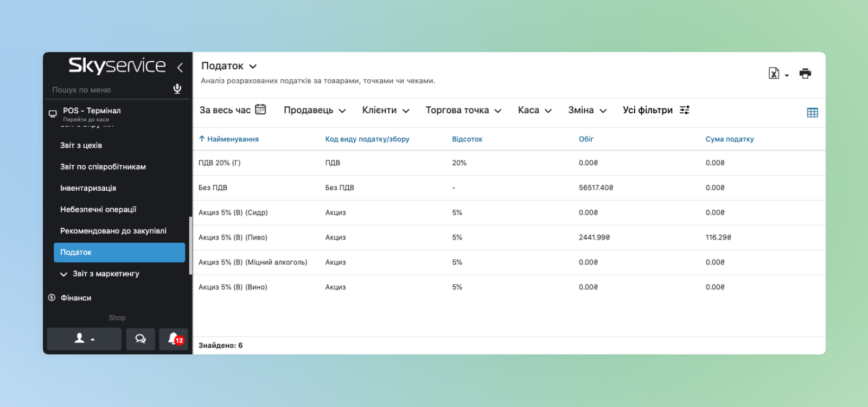Screen dimensions: 868x407
Task: Collapse sidebar with the left chevron
Action: tap(180, 67)
